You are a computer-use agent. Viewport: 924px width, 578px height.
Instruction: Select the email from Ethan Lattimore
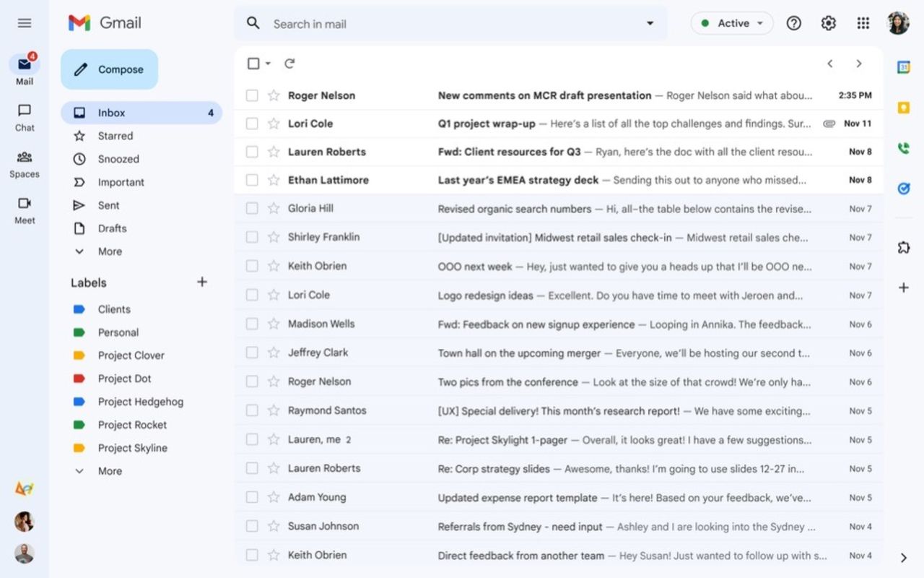click(x=251, y=180)
